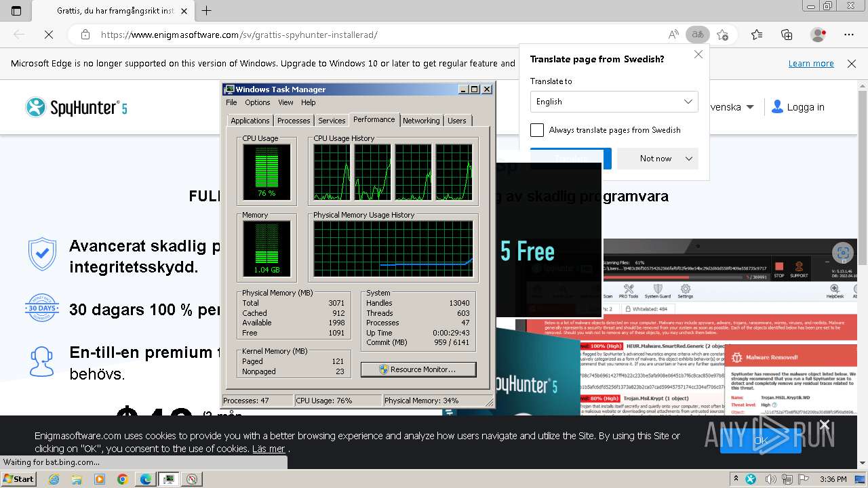Open a new browser tab

[207, 10]
